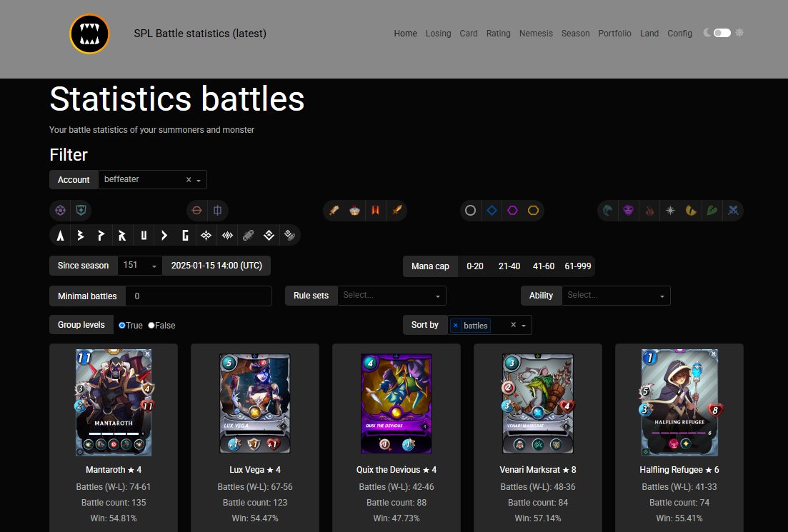The image size is (788, 532).
Task: Select the gray chain-link edition icon
Action: (x=249, y=235)
